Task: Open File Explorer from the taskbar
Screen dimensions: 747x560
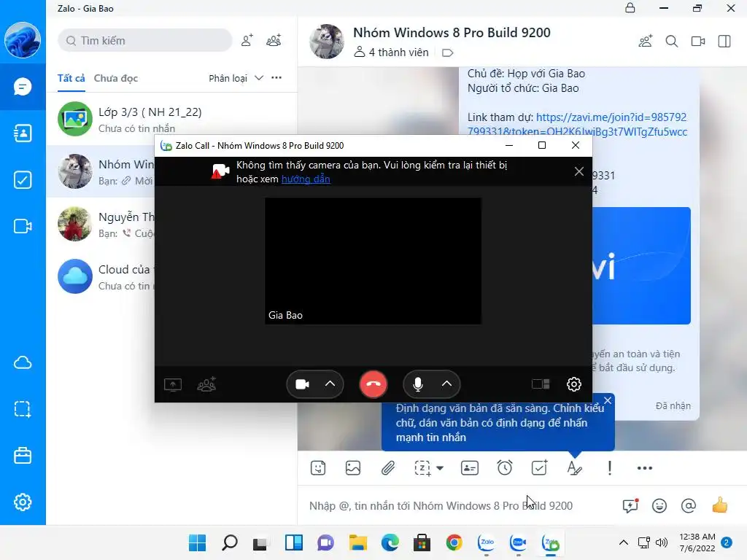Action: [357, 542]
